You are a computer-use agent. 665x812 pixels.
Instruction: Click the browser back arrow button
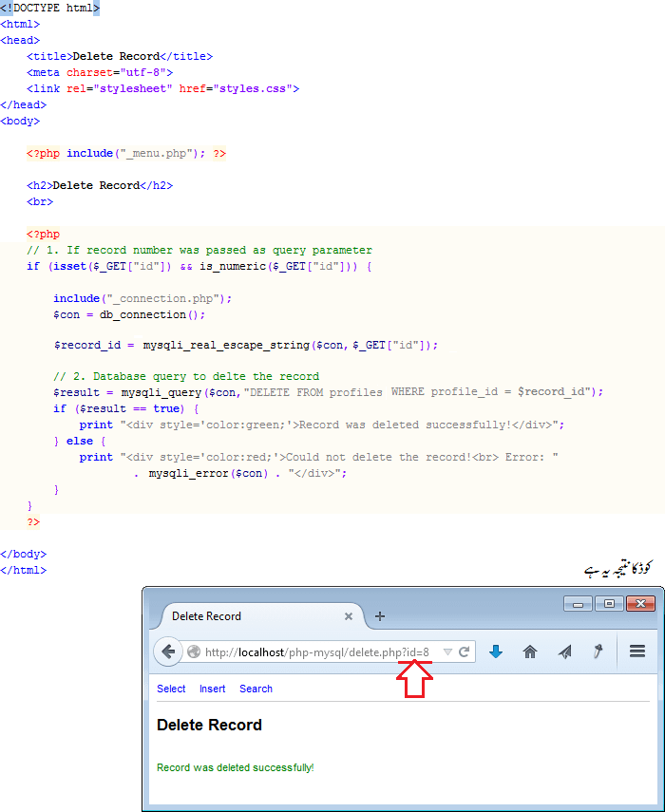(x=167, y=651)
